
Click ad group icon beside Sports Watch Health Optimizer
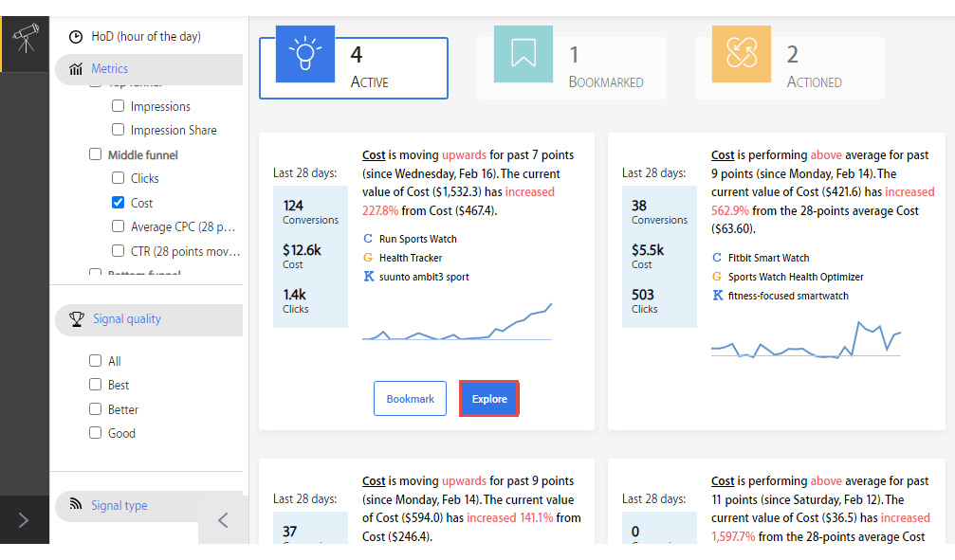coord(717,277)
